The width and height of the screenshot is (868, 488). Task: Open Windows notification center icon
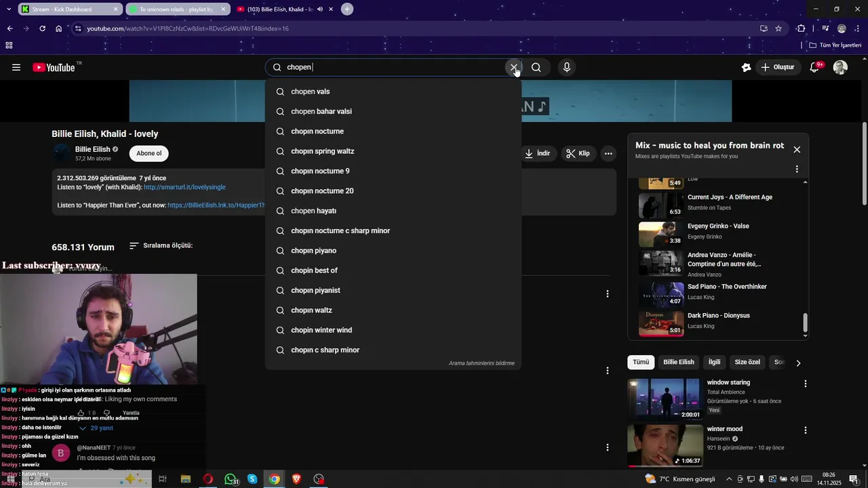(x=854, y=479)
